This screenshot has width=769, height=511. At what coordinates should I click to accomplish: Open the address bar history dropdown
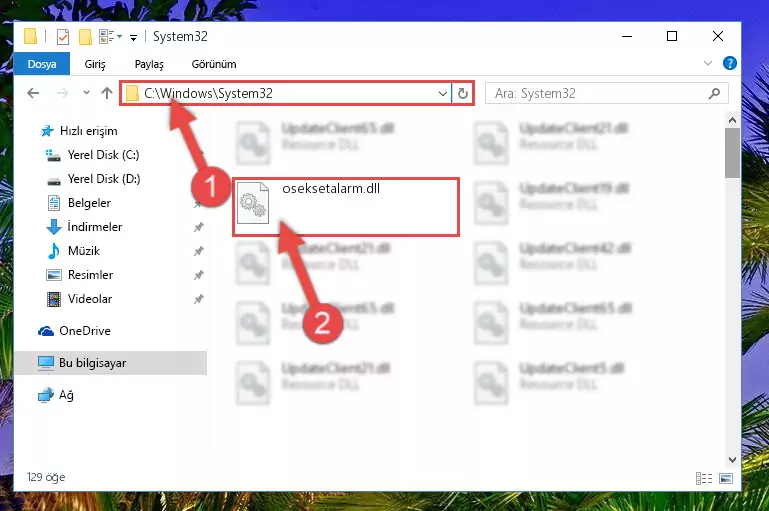coord(442,93)
